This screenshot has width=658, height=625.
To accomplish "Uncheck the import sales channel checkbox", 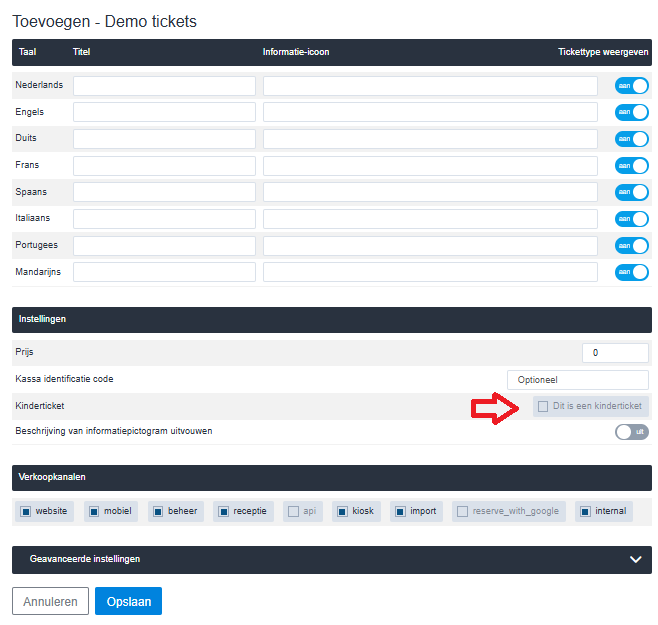I will coord(400,511).
